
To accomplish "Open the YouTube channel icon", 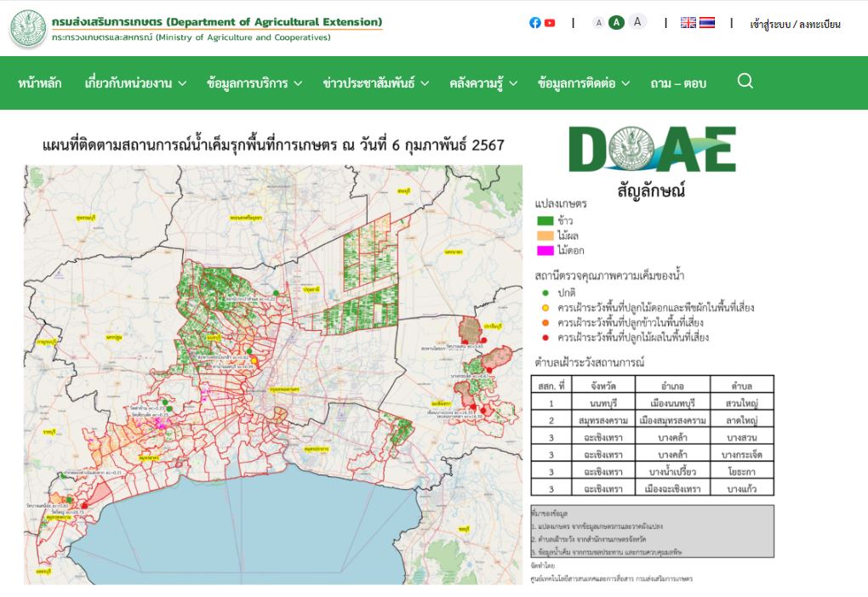I will click(550, 23).
